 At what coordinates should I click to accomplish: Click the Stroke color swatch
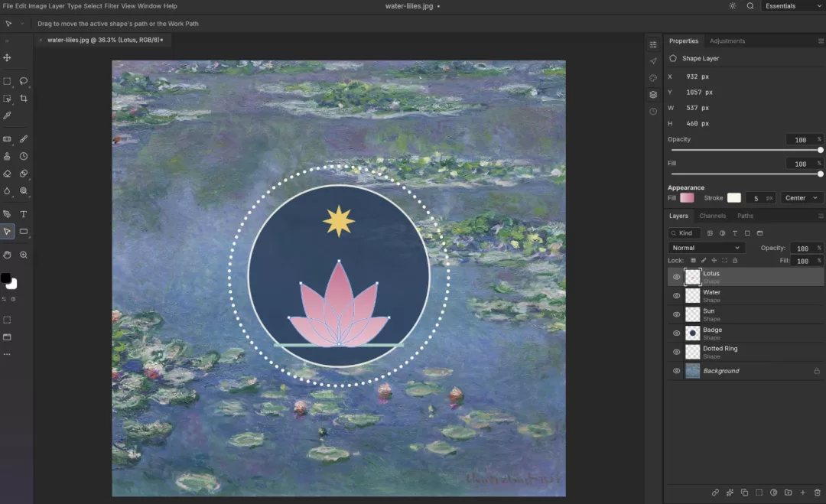(x=733, y=198)
